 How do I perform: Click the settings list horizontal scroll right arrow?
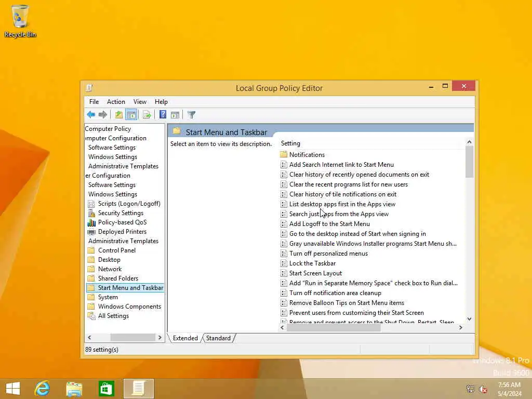click(460, 327)
